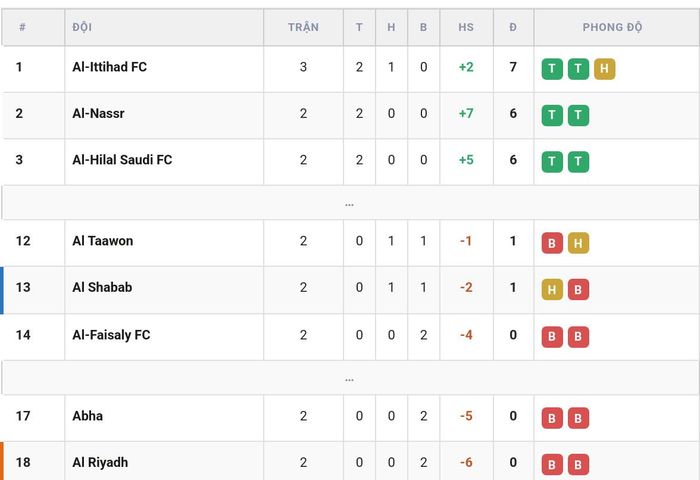Click Al-Faisaly FC's first red B badge
The width and height of the screenshot is (700, 480).
[x=552, y=337]
